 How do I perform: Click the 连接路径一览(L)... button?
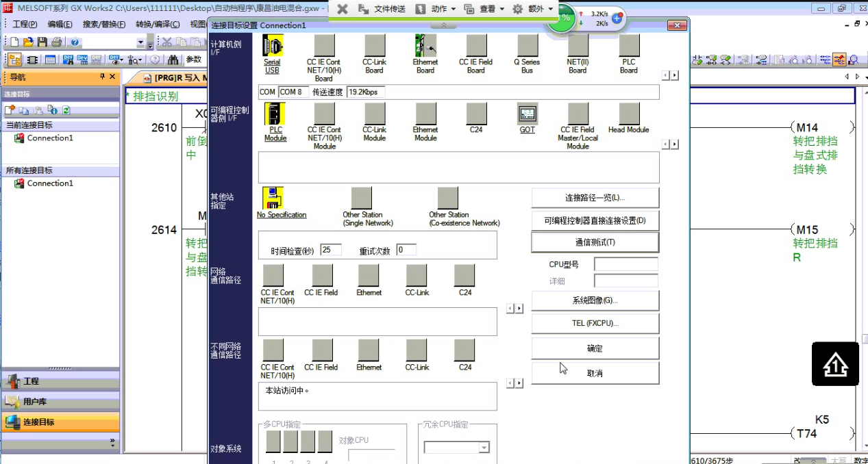tap(595, 198)
